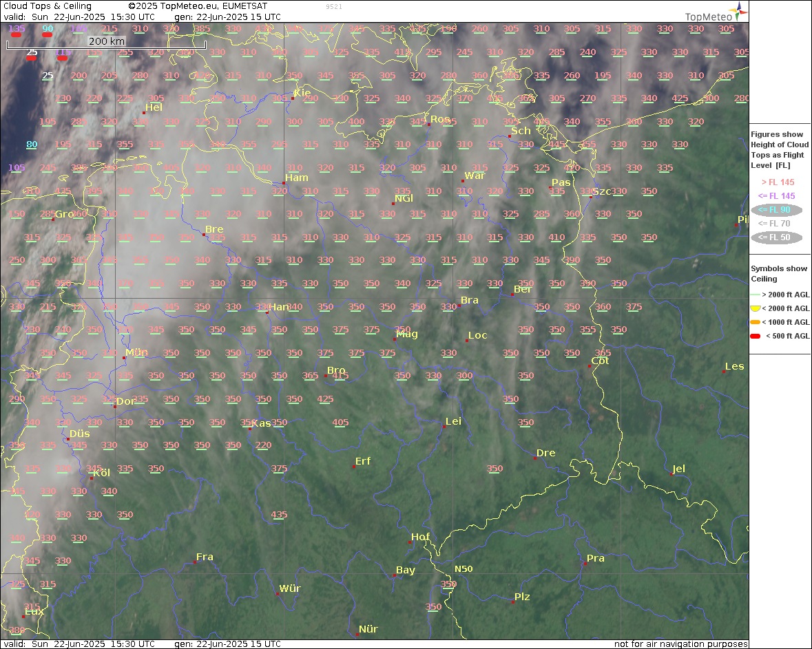This screenshot has width=812, height=649.
Task: Click the yellow ceiling symbol for < 2000 ft AGL
Action: 755,308
